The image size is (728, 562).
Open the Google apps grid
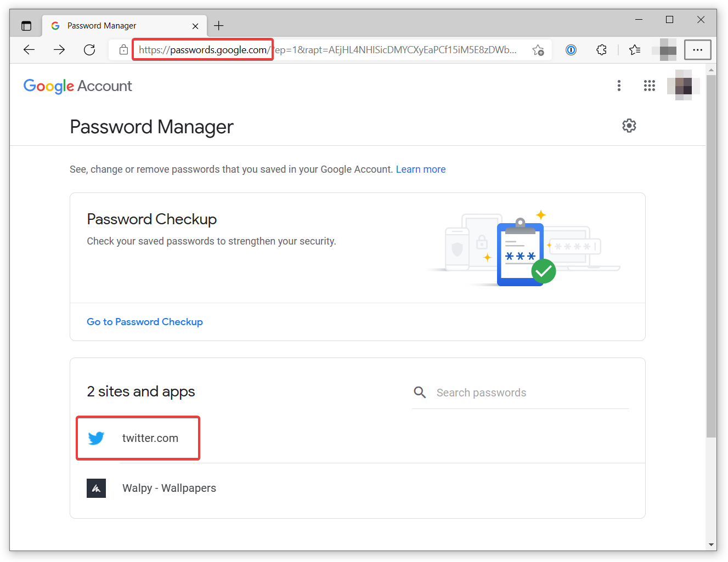click(x=650, y=86)
